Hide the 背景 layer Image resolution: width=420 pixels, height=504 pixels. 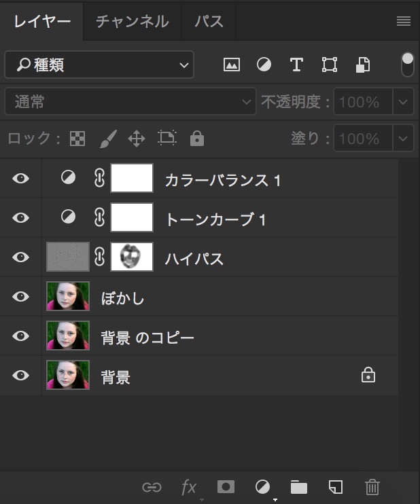pos(21,375)
